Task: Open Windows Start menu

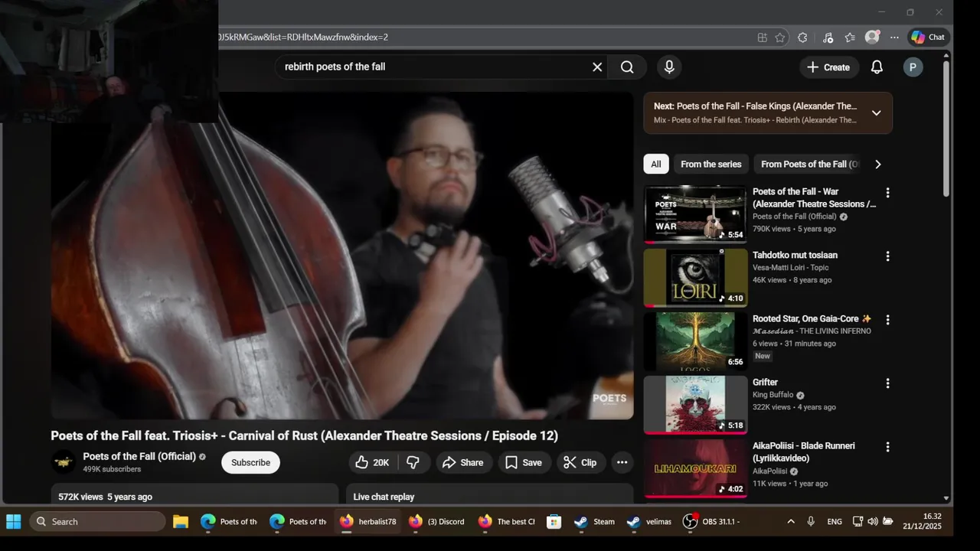Action: tap(14, 522)
